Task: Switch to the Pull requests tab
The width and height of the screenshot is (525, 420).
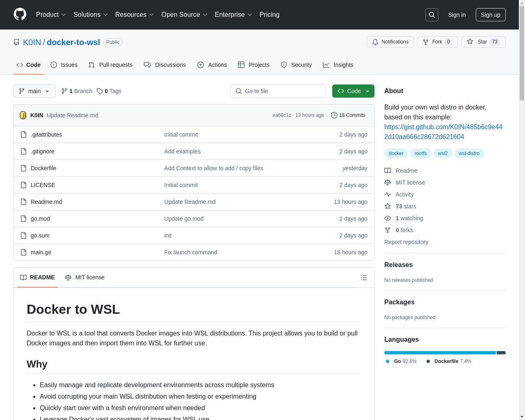Action: 110,65
